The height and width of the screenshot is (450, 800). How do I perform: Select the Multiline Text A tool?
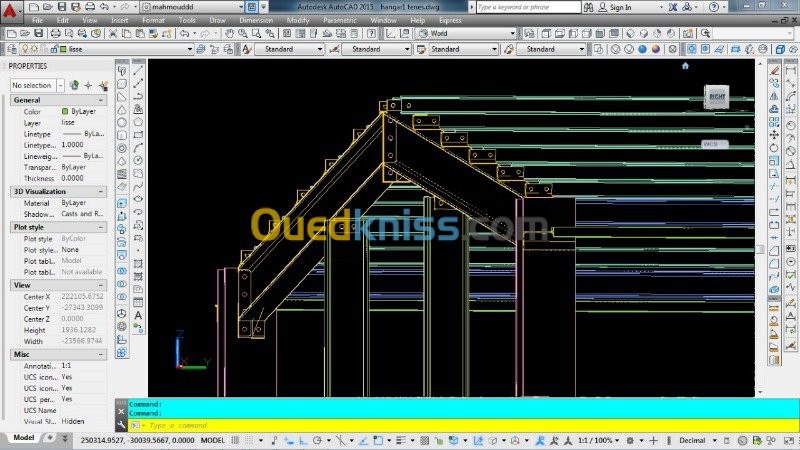pos(138,315)
